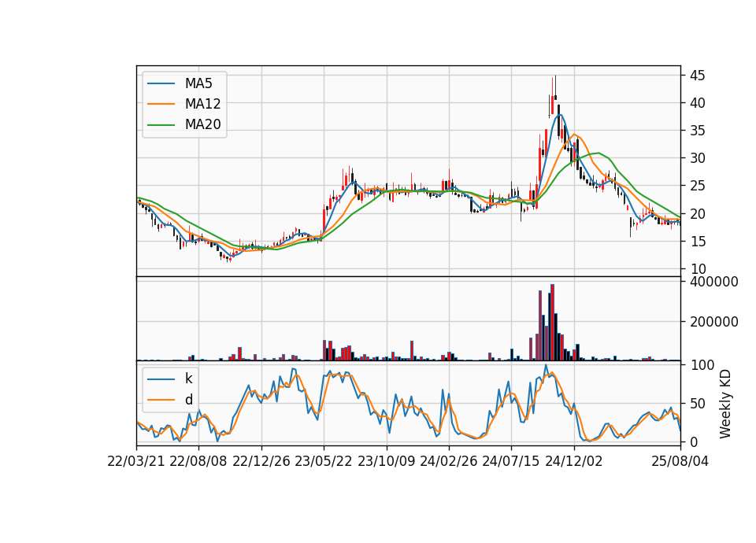Viewport: 756px width, 543px height.
Task: Click the date label 22/08/08
Action: click(198, 461)
